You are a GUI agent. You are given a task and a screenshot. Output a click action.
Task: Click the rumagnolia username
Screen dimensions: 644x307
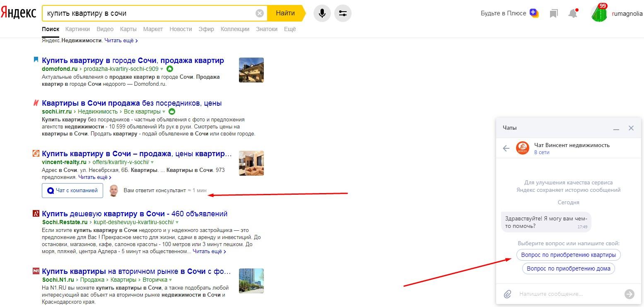pyautogui.click(x=627, y=13)
